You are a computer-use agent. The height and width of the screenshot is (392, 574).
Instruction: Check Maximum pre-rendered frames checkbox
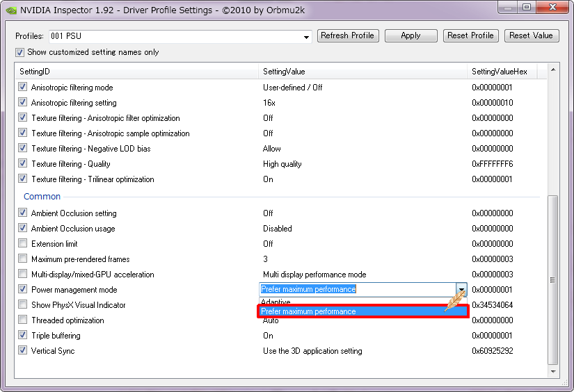[x=23, y=259]
